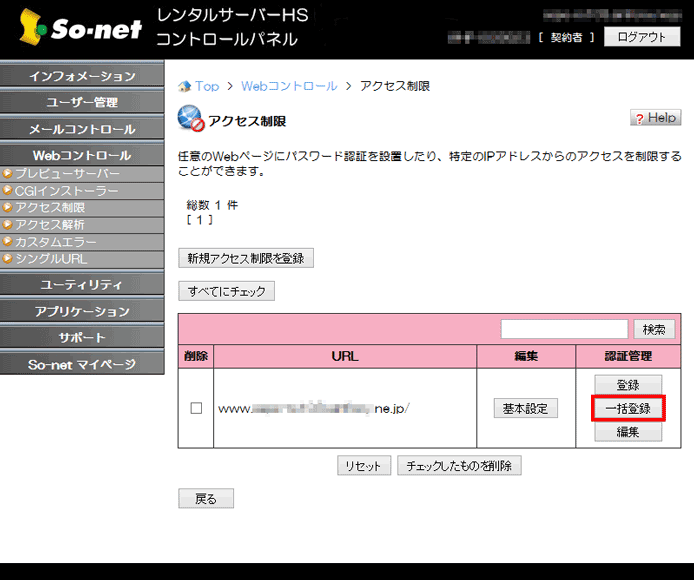Viewport: 694px width, 580px height.
Task: Tick the delete checkbox for the URL row
Action: point(196,408)
